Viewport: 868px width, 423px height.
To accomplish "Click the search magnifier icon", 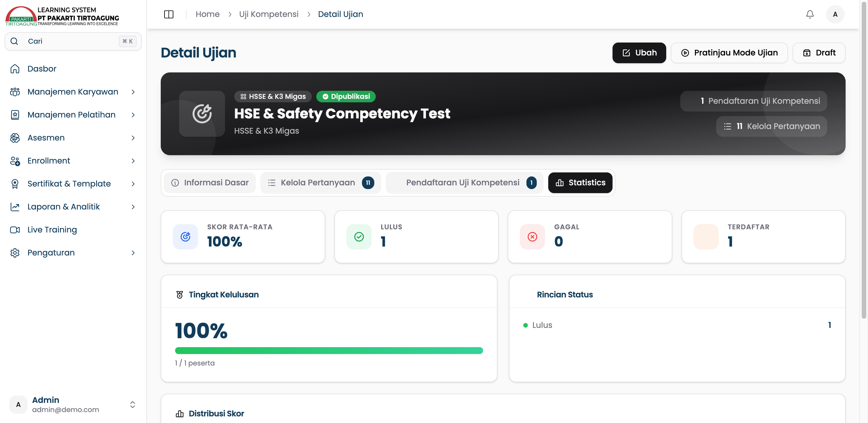I will pyautogui.click(x=14, y=41).
